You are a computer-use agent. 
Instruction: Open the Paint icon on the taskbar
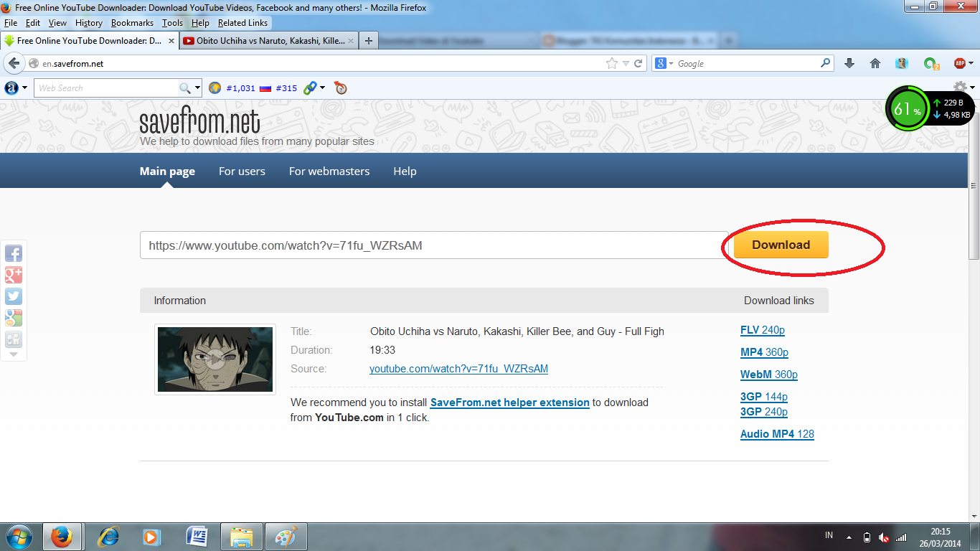[286, 537]
